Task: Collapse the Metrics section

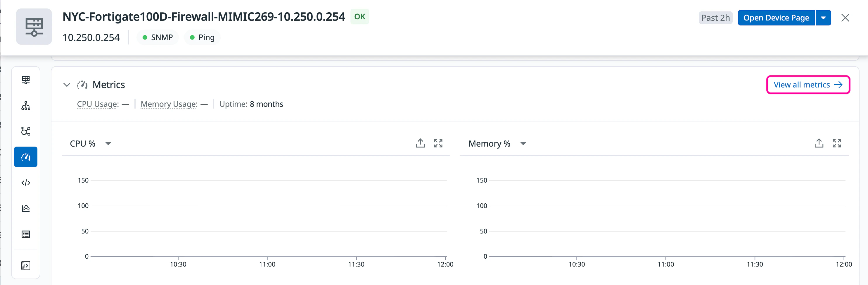Action: (x=67, y=85)
